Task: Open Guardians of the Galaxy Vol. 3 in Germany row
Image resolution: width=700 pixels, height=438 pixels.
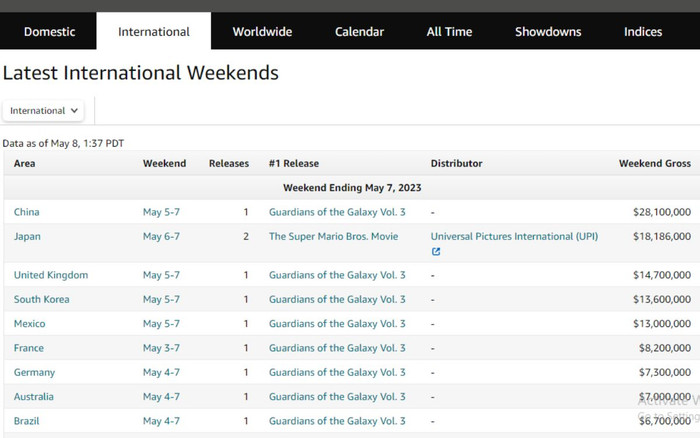Action: [337, 372]
